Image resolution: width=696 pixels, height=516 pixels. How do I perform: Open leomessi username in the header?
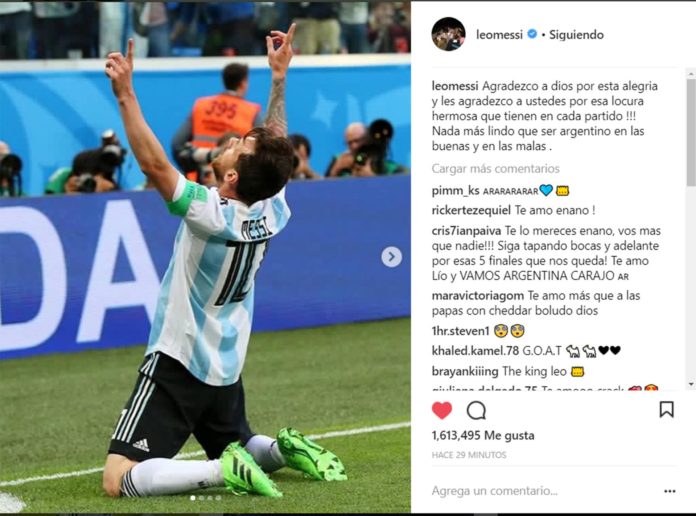[499, 35]
